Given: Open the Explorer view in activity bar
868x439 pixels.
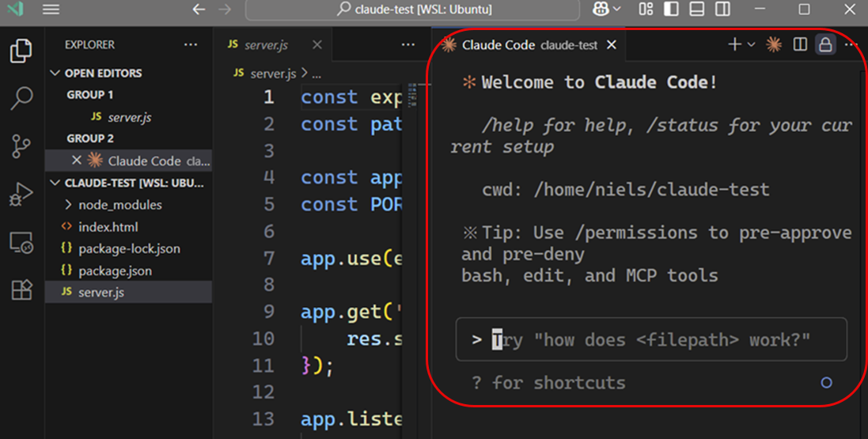Looking at the screenshot, I should (21, 51).
